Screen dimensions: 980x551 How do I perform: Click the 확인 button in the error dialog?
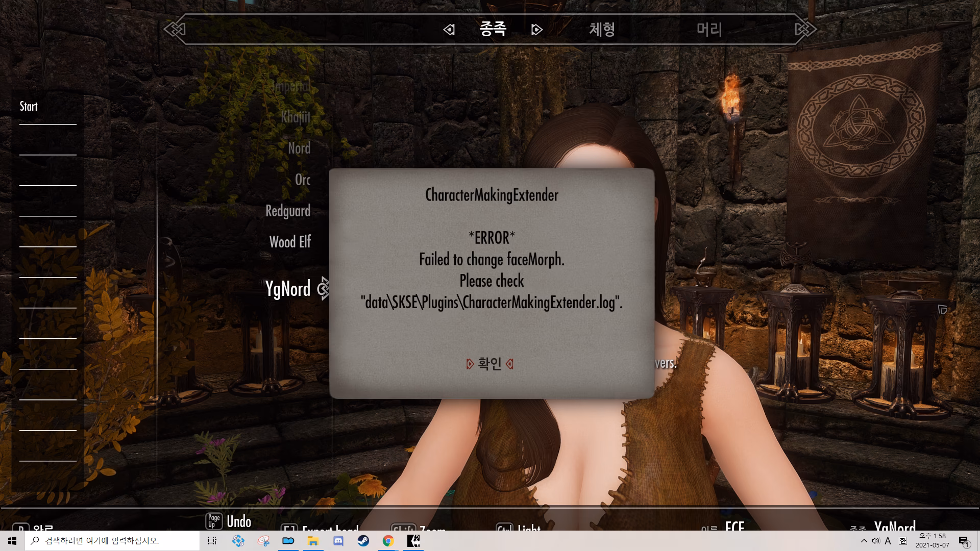click(490, 364)
